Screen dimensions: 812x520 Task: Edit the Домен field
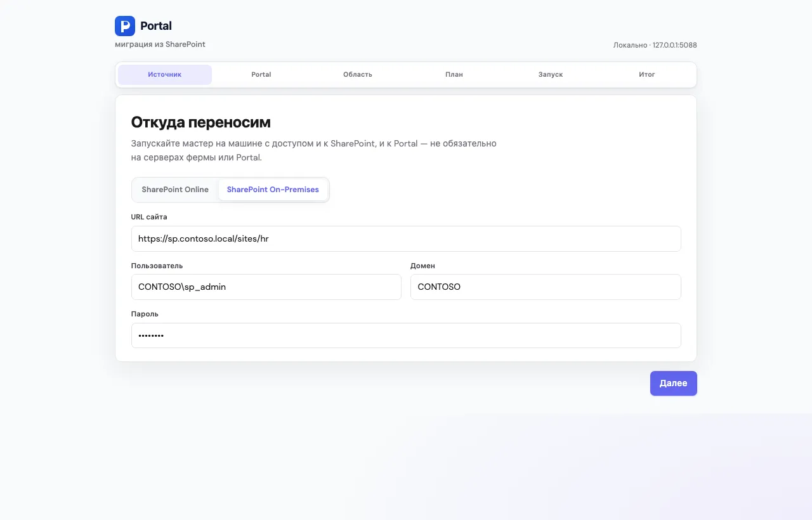coord(546,287)
